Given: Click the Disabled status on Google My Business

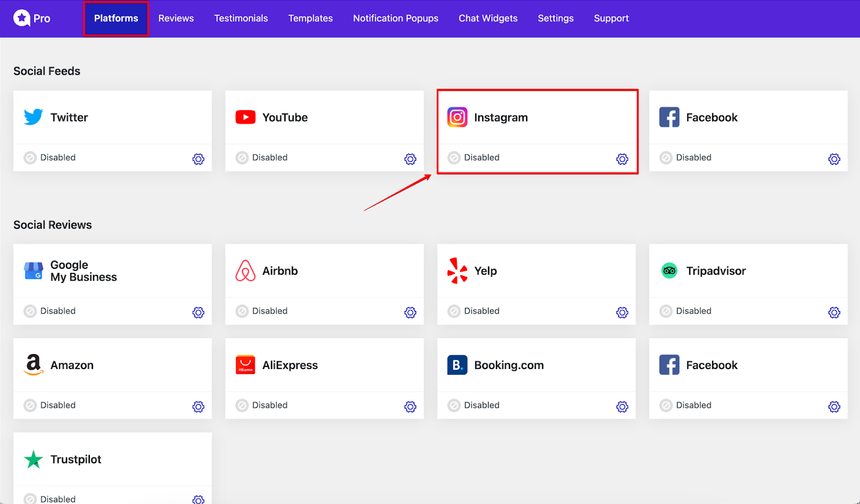Looking at the screenshot, I should (x=50, y=311).
